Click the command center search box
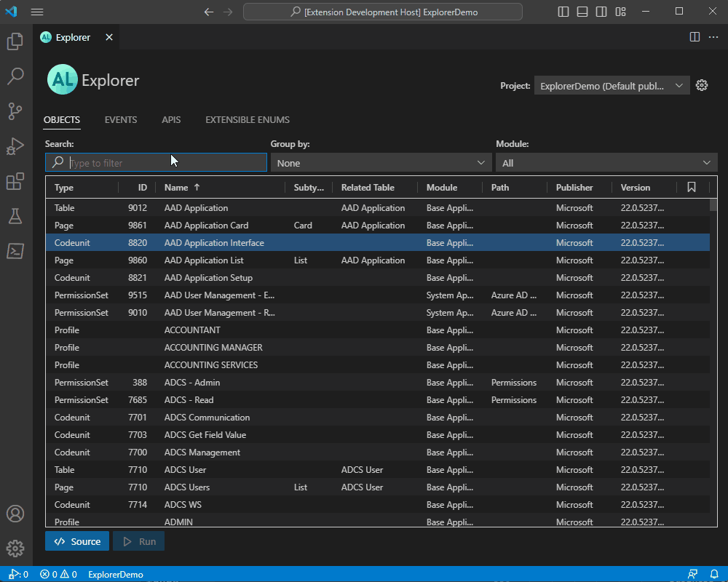Viewport: 728px width, 582px height. (x=383, y=12)
